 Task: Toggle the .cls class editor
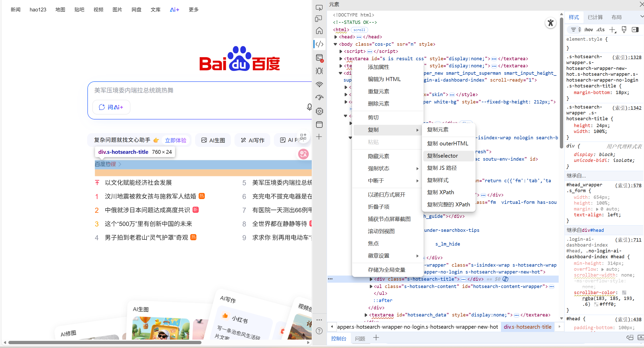tap(601, 30)
